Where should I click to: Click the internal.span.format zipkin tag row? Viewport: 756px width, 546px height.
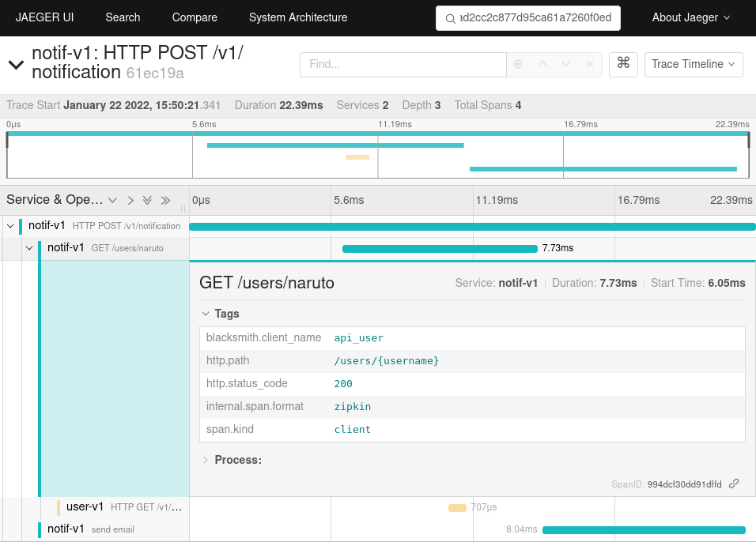tap(472, 407)
